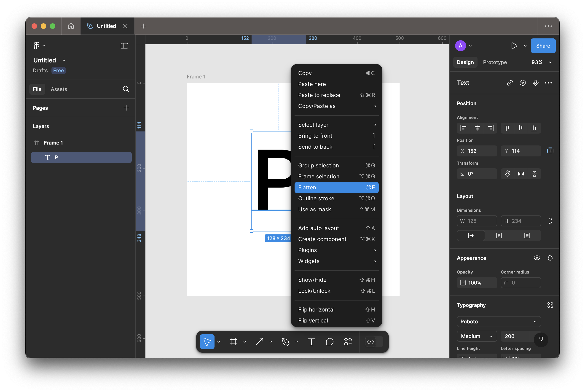This screenshot has width=585, height=392.
Task: Expand Frame tool options chevron
Action: click(244, 342)
